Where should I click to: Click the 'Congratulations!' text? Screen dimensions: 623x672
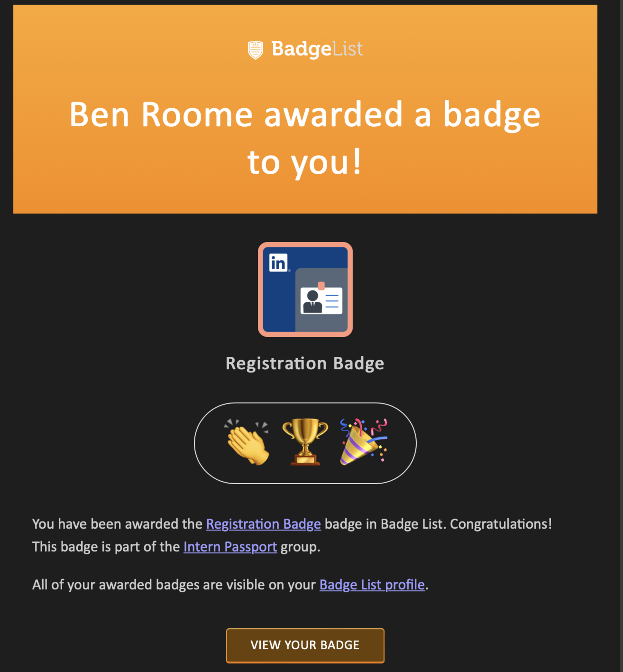pyautogui.click(x=501, y=524)
